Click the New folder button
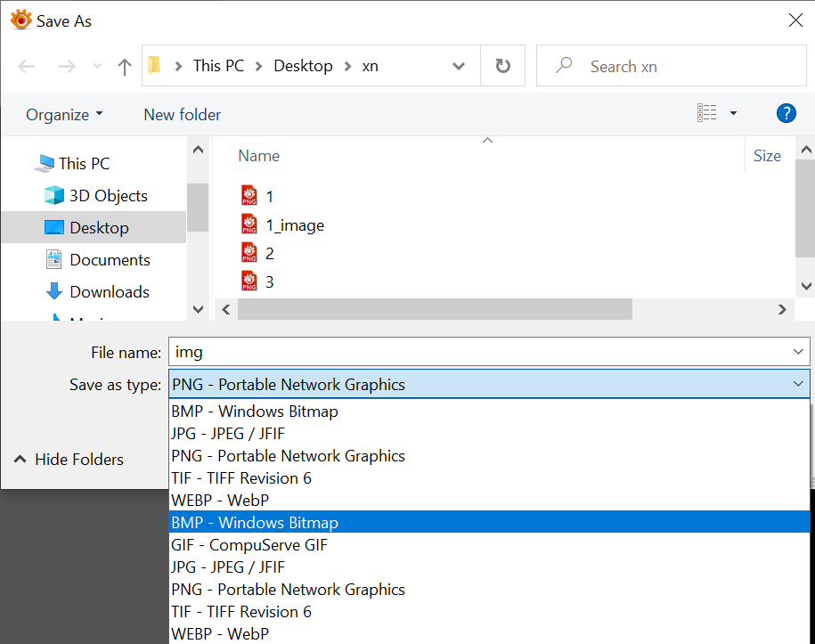This screenshot has width=815, height=644. [x=182, y=115]
